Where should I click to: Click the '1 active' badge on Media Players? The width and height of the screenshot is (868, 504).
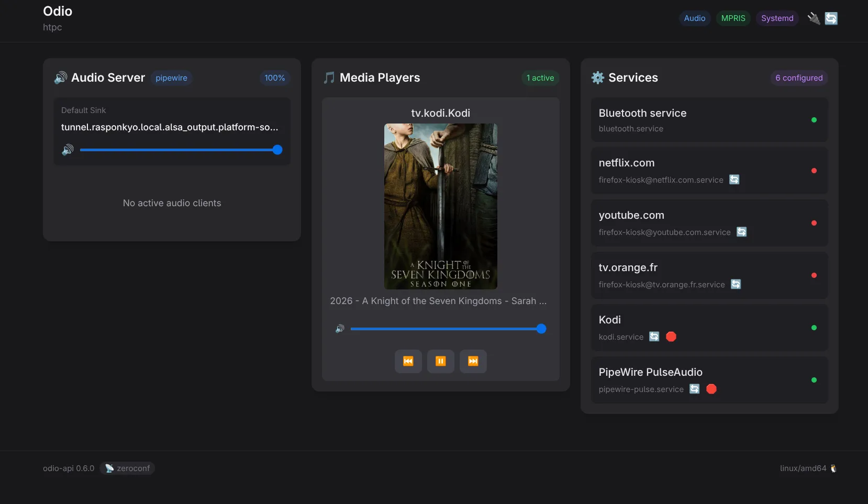click(x=540, y=77)
